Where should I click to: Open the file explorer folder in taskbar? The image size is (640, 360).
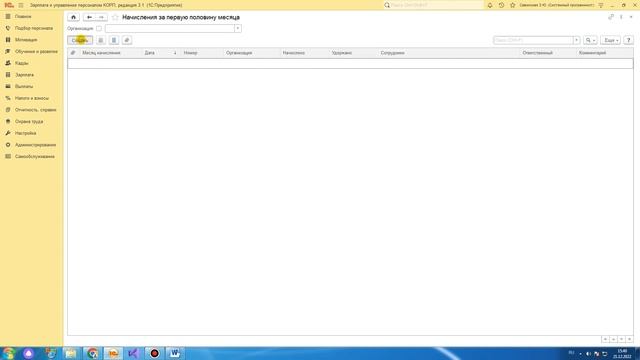click(x=71, y=353)
